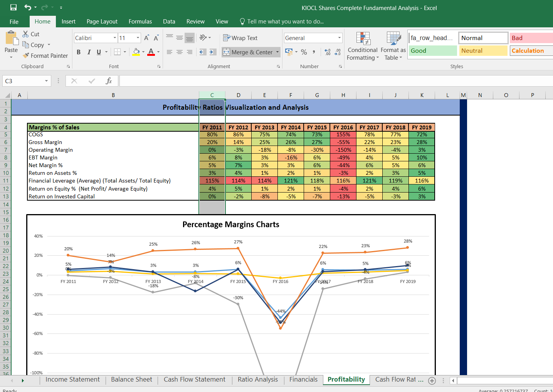553x392 pixels.
Task: Open the Conditional Formatting menu
Action: [x=363, y=46]
